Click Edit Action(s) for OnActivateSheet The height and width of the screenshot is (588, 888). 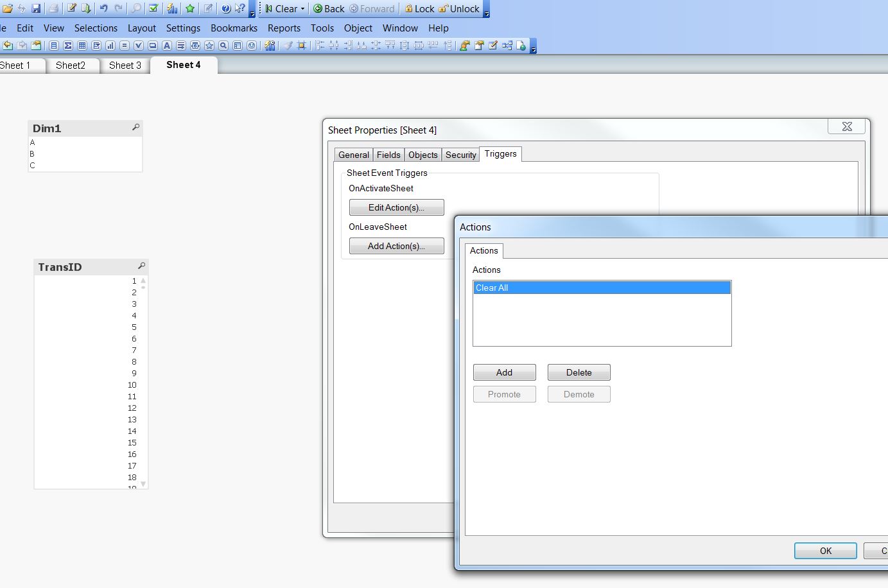click(397, 207)
